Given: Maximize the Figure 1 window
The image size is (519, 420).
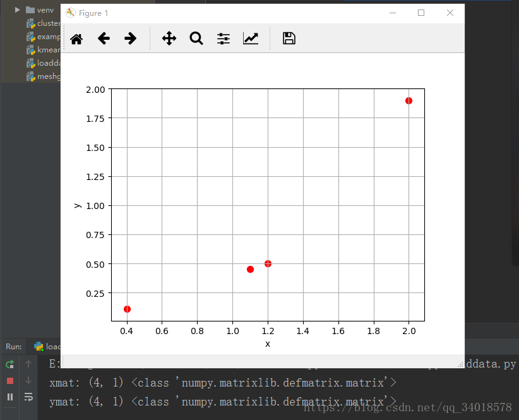Looking at the screenshot, I should click(421, 13).
